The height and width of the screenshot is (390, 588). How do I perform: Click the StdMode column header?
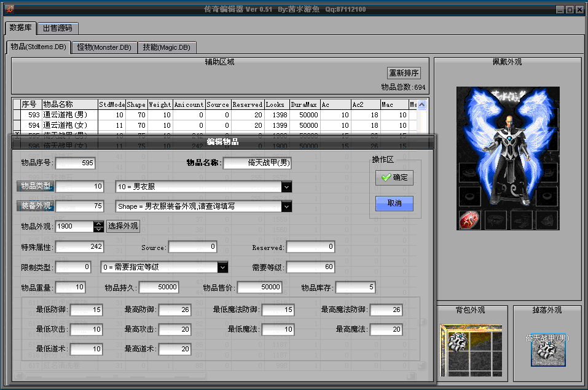click(112, 104)
